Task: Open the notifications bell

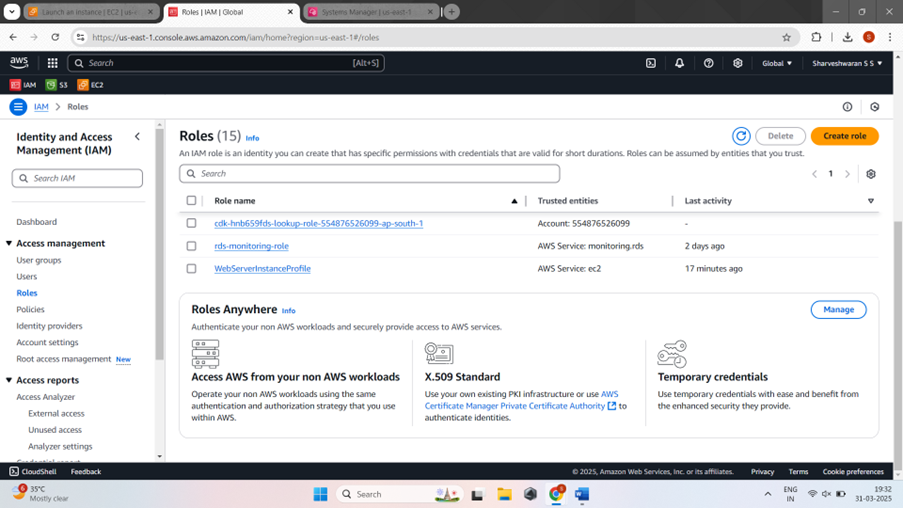Action: coord(680,63)
